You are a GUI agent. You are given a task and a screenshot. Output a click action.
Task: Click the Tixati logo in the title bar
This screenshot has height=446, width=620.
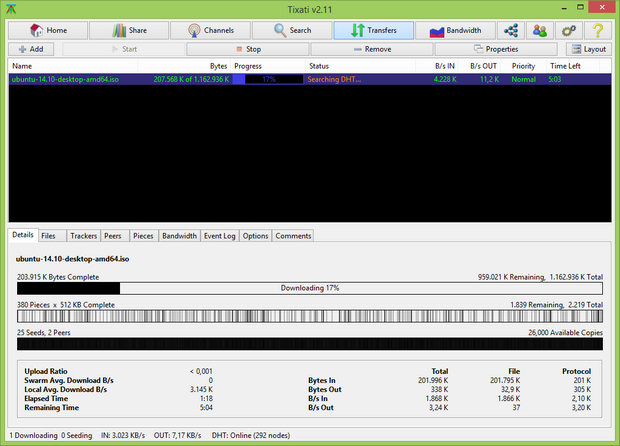tap(11, 9)
